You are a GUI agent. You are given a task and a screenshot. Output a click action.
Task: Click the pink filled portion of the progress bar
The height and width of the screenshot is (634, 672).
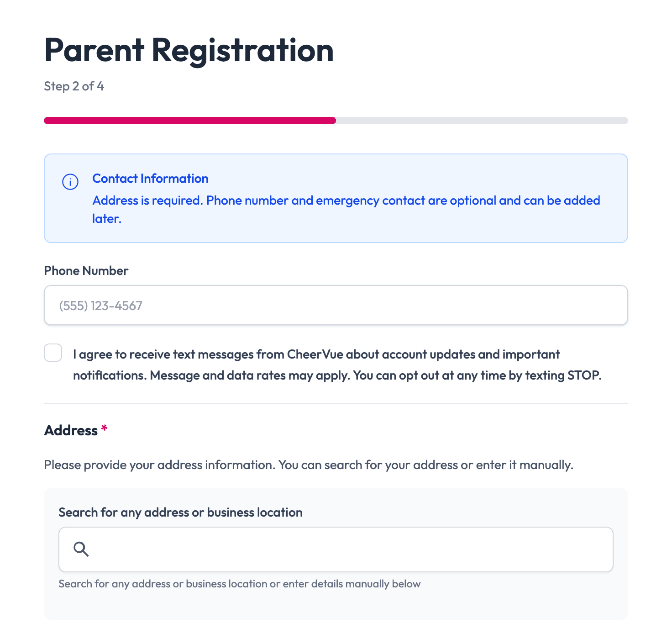[189, 120]
